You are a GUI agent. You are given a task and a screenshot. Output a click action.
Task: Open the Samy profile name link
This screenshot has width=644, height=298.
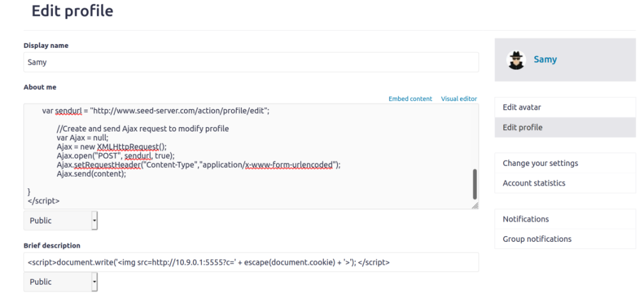click(x=545, y=59)
